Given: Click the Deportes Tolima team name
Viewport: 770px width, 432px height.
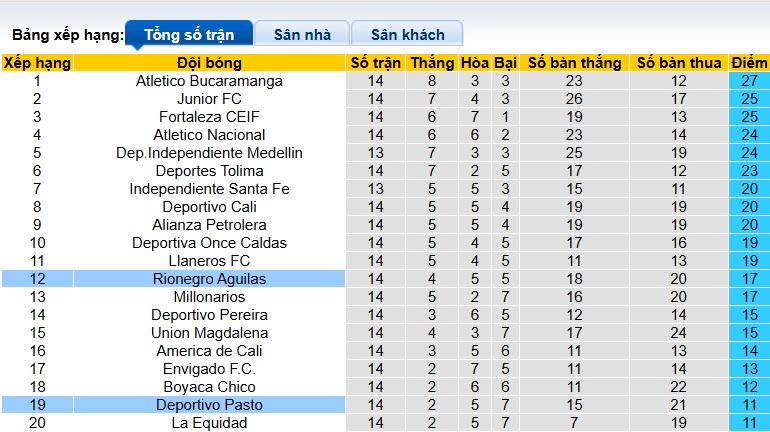Looking at the screenshot, I should click(209, 171).
